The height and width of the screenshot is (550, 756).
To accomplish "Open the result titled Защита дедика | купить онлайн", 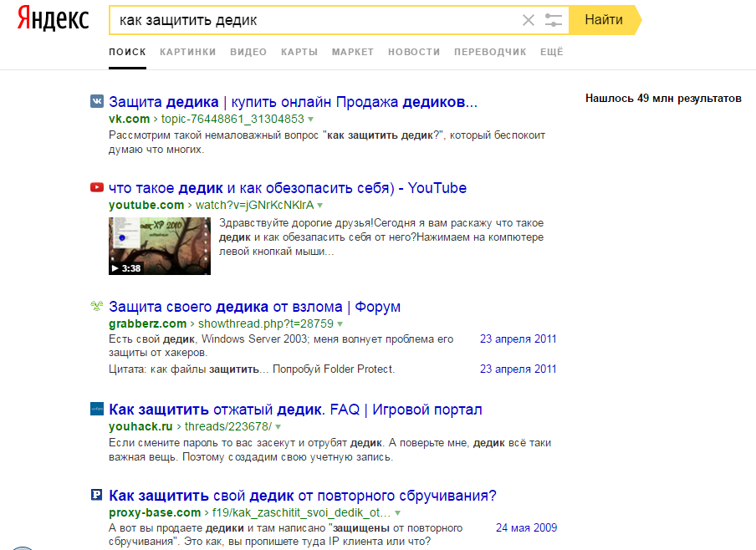I will [x=294, y=102].
